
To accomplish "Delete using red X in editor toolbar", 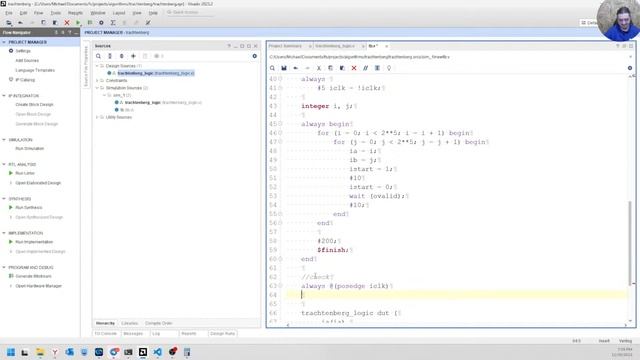I will pyautogui.click(x=354, y=68).
